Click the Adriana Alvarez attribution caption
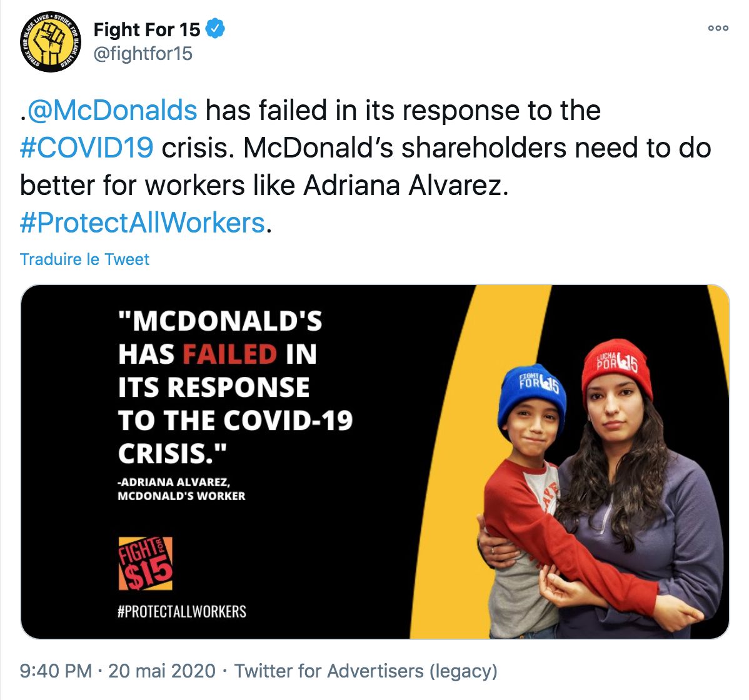 pyautogui.click(x=181, y=489)
